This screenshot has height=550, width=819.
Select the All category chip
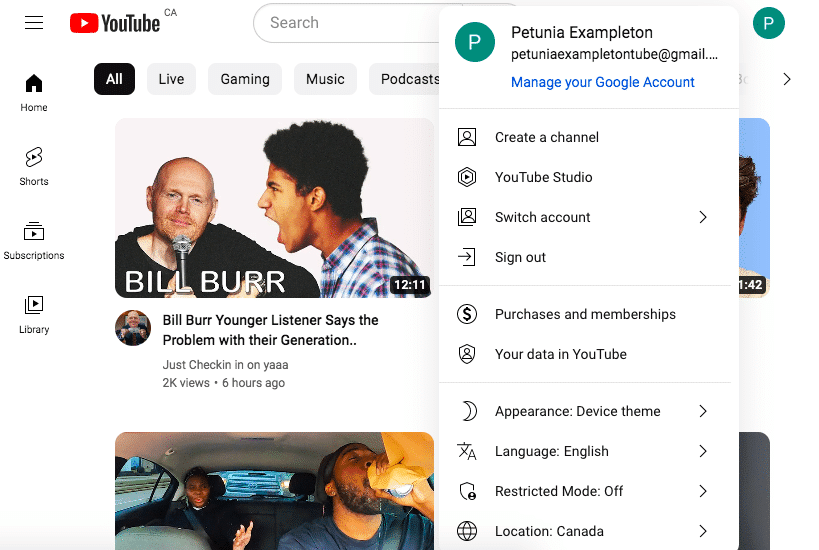coord(114,79)
